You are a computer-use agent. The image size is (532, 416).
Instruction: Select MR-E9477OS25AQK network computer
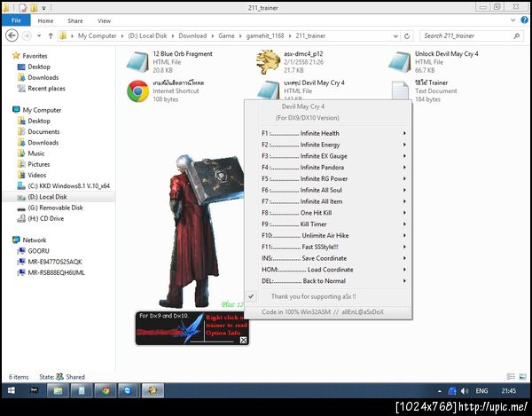click(x=50, y=262)
